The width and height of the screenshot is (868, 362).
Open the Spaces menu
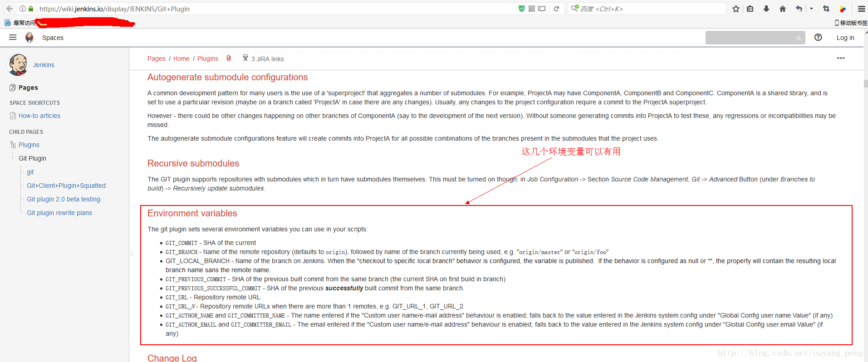[53, 38]
